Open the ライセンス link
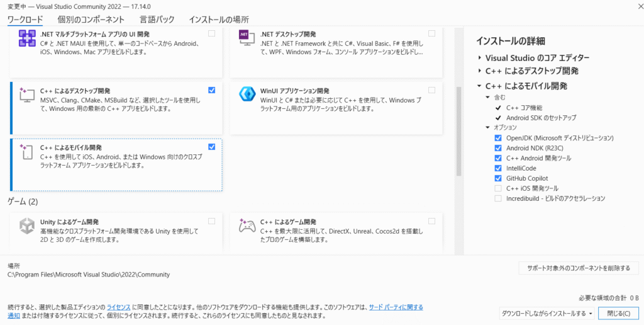Image resolution: width=644 pixels, height=325 pixels. pyautogui.click(x=119, y=307)
